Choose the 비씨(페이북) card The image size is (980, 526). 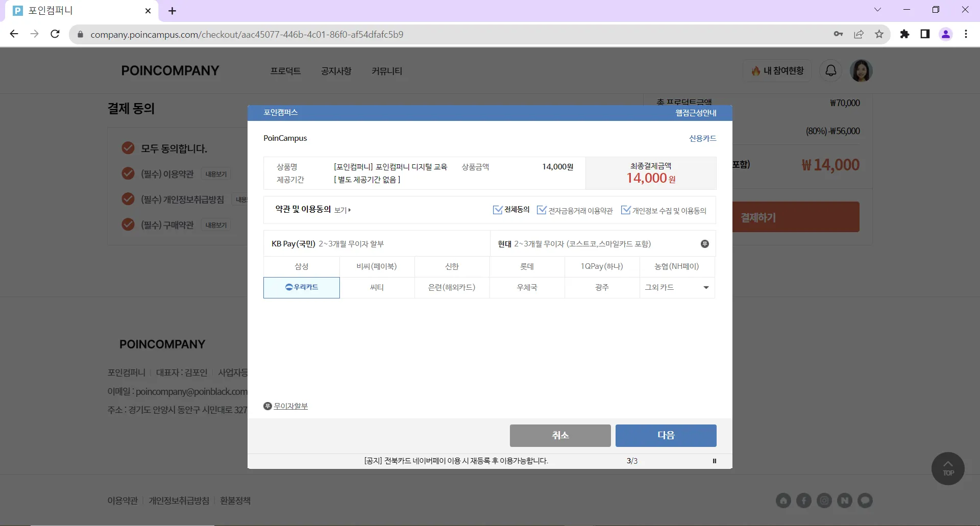point(377,266)
